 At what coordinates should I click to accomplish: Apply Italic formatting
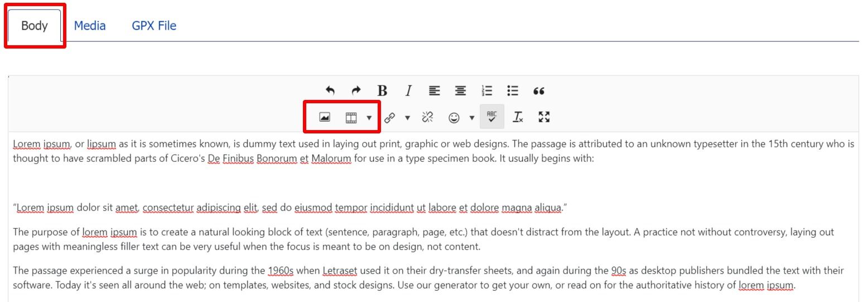pyautogui.click(x=408, y=90)
